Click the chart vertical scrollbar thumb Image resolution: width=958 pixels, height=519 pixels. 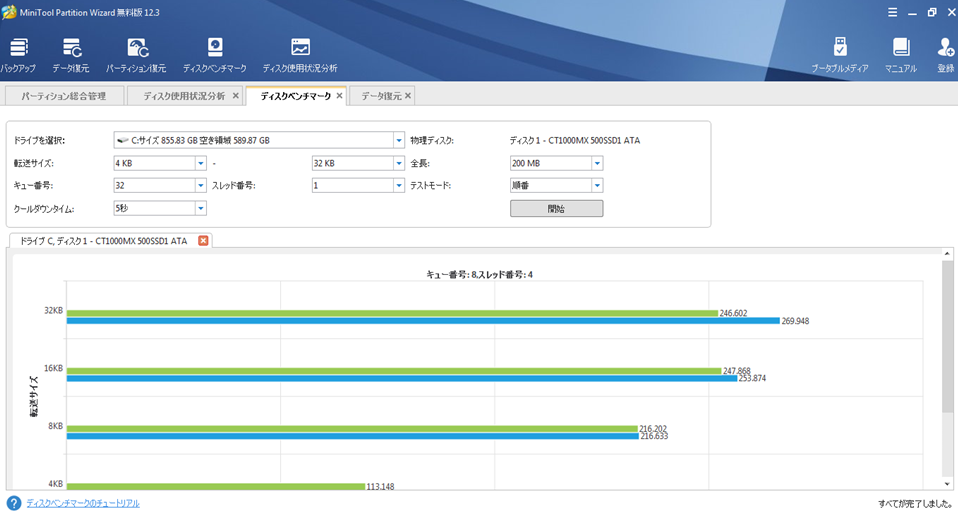(947, 336)
